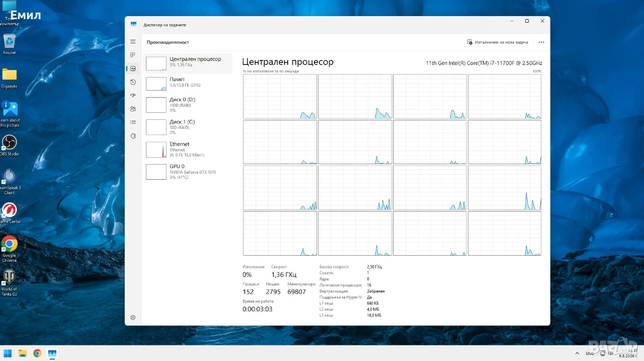
Task: Click processor name '11th Gen Intel(R) Core(TM) i7-11700F'
Action: coord(484,63)
